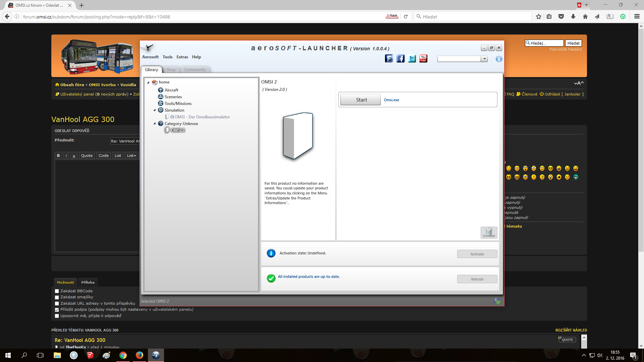
Task: Click the Aerosoft forum F icon
Action: click(389, 59)
